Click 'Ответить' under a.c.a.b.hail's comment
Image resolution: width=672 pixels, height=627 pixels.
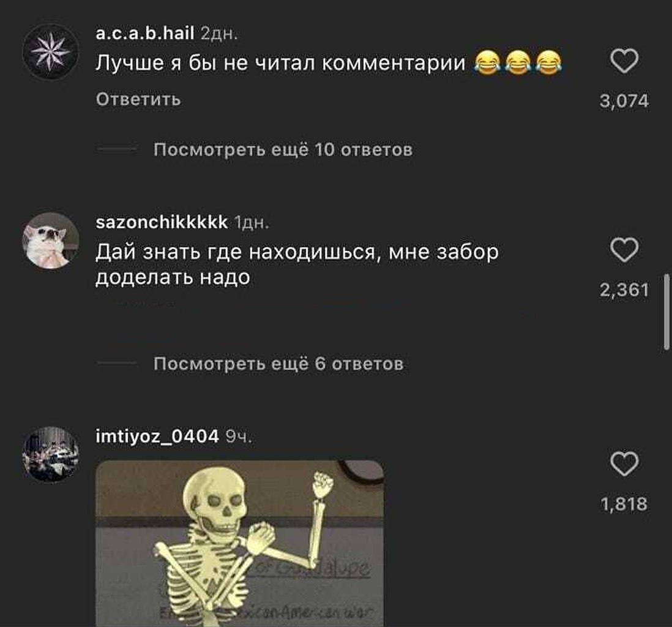(x=138, y=99)
